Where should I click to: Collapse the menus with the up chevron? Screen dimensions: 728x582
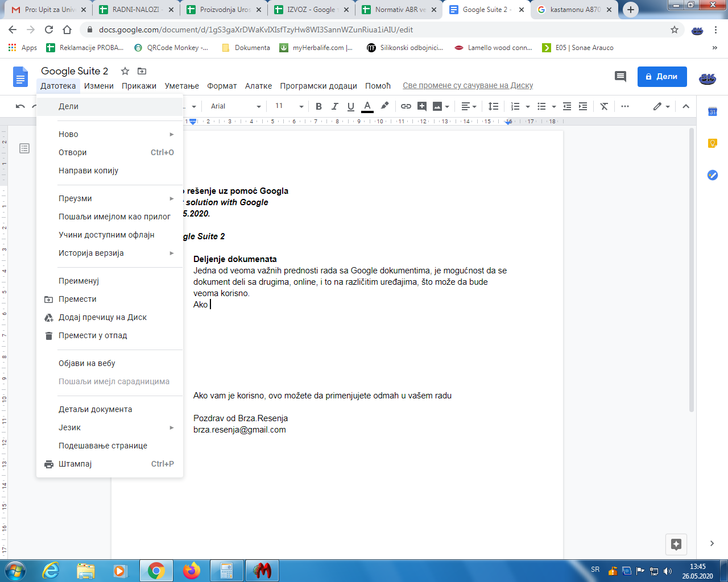tap(686, 106)
